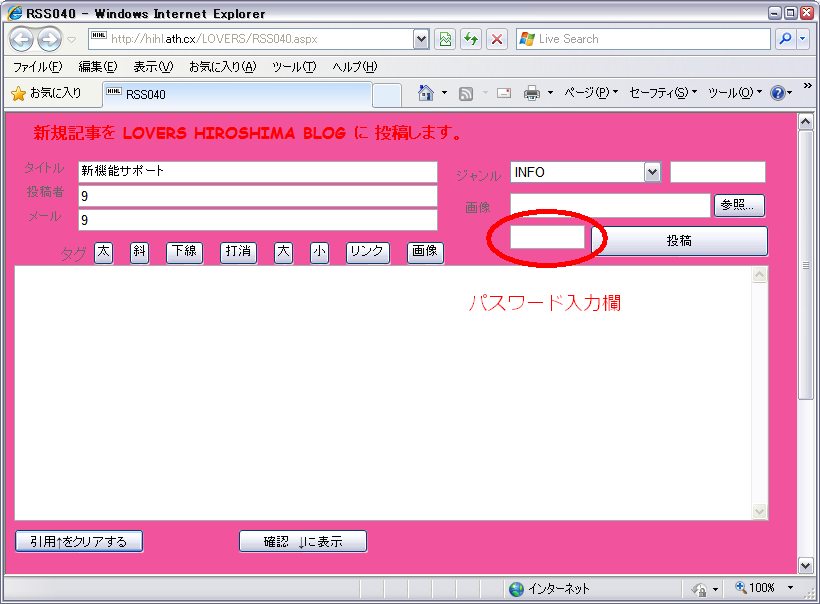Open the ファイル(F) menu

[x=37, y=67]
